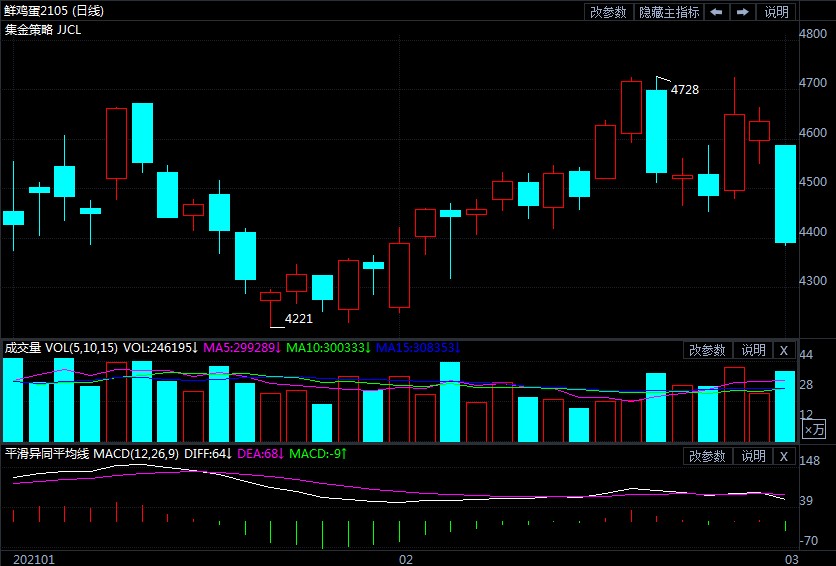Select the red candlestick above 4221 marker

click(x=270, y=296)
